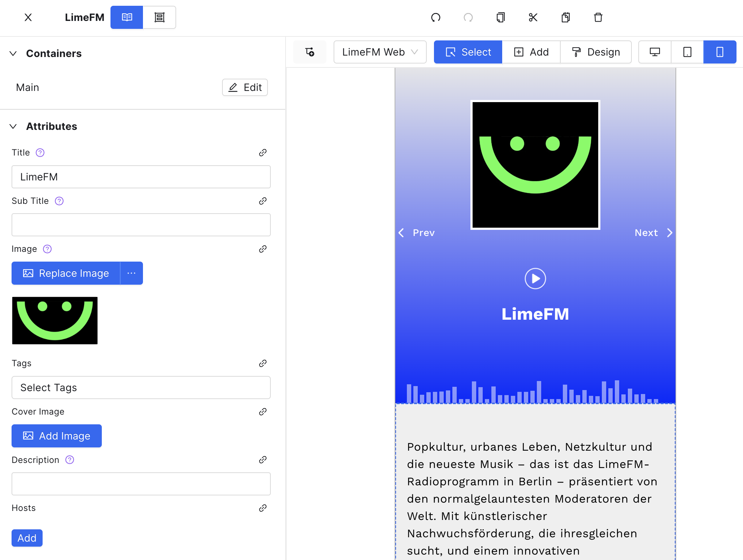Screen dimensions: 743x560
Task: Click the undo icon in top toolbar
Action: pyautogui.click(x=436, y=17)
